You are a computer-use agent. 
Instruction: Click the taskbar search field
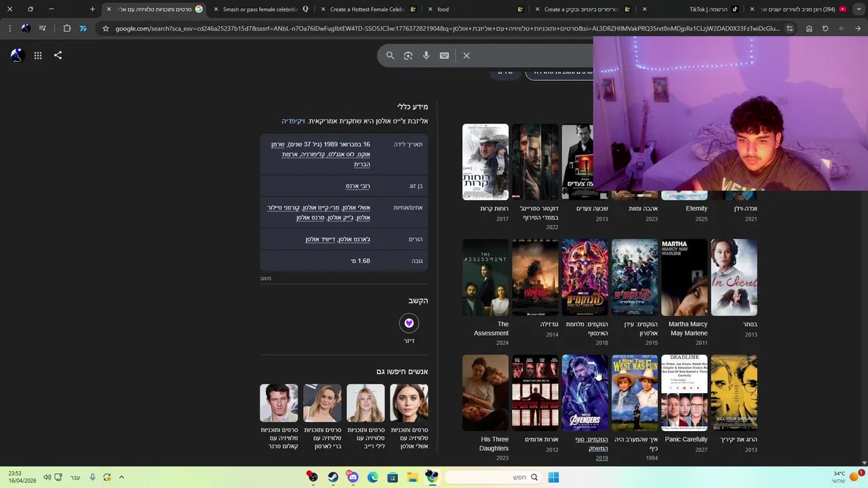point(494,477)
